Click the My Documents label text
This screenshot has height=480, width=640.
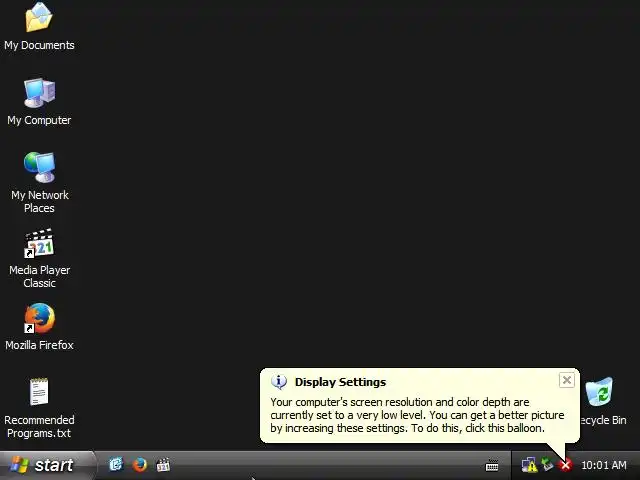[39, 45]
